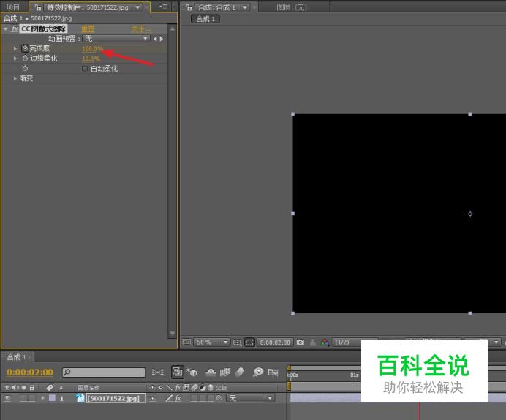The image size is (506, 420).
Task: Open the 关于 link of the effect
Action: (x=140, y=29)
